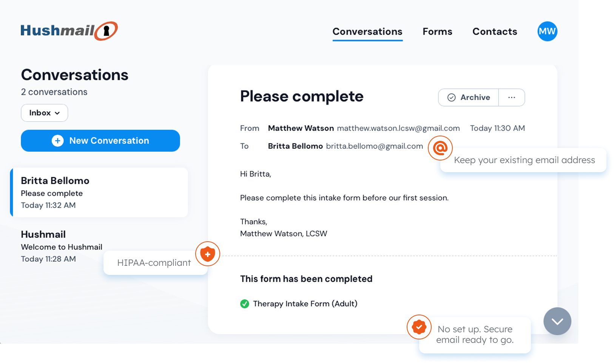Viewport: 614px width, 364px height.
Task: Click the orange verified checkmark badge icon
Action: [x=419, y=327]
